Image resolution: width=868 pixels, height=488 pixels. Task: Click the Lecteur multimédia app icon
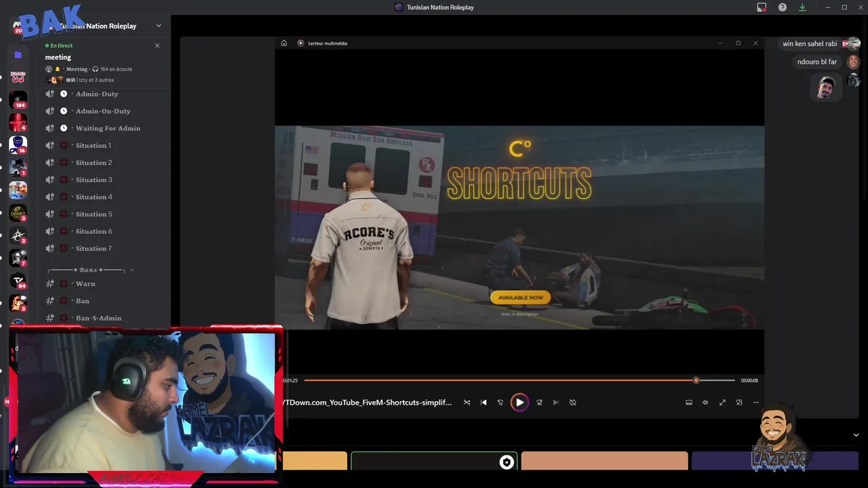coord(300,43)
